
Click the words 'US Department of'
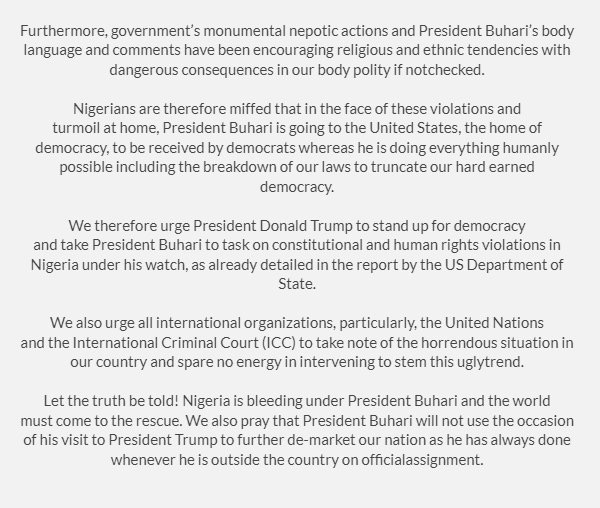(x=504, y=265)
